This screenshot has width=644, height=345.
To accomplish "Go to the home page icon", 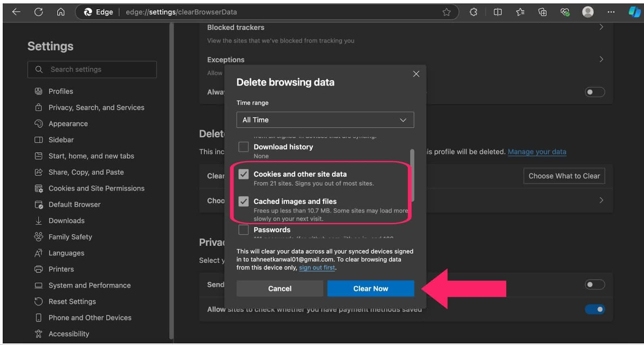I will pos(60,12).
